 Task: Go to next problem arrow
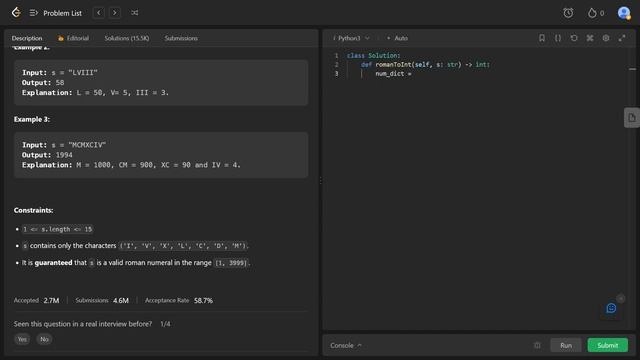[x=115, y=13]
